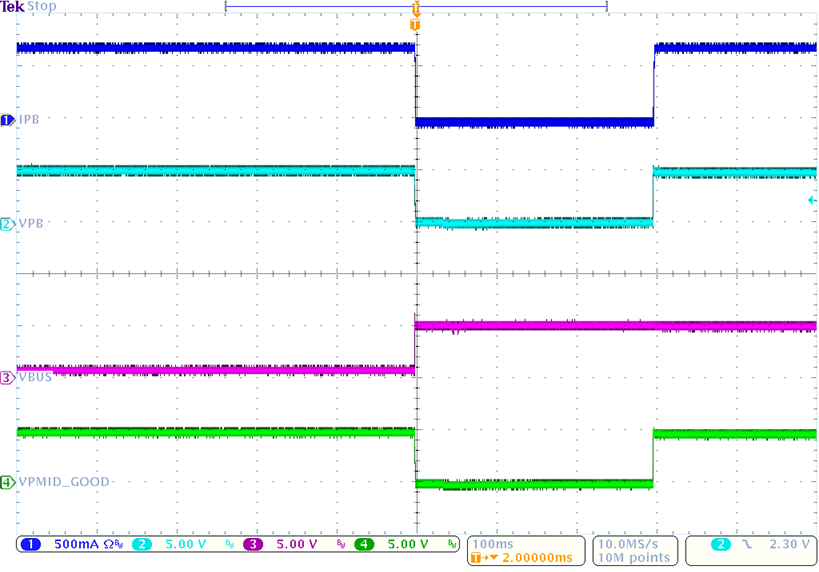Click the trigger source channel 2 badge
The image size is (819, 572).
tap(719, 545)
